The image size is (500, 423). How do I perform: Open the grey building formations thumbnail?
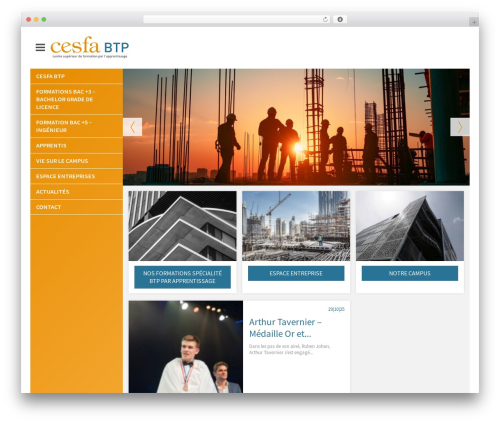point(182,226)
